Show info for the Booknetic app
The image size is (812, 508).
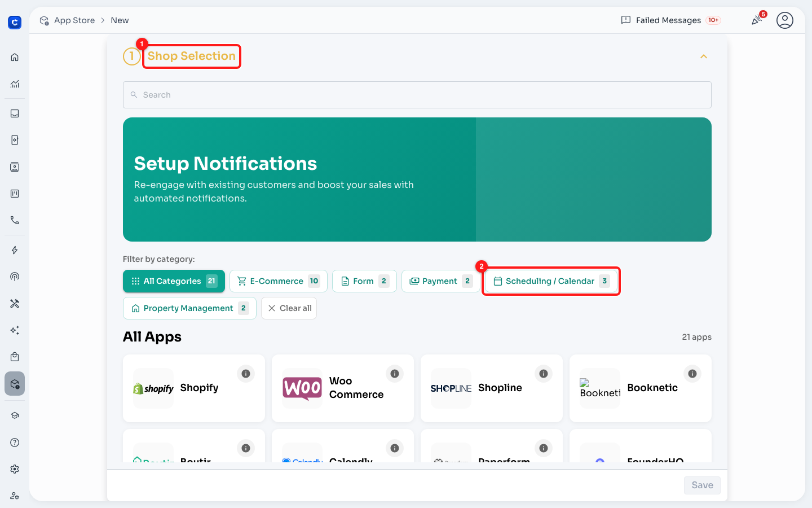tap(692, 374)
